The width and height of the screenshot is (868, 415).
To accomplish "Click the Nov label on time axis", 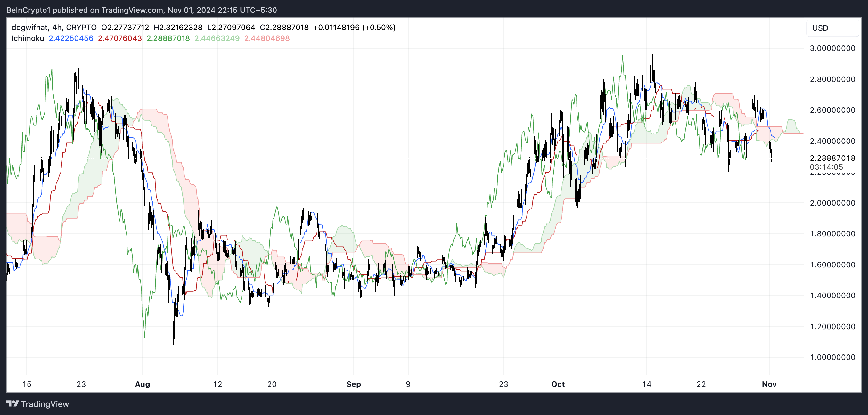I will [769, 384].
